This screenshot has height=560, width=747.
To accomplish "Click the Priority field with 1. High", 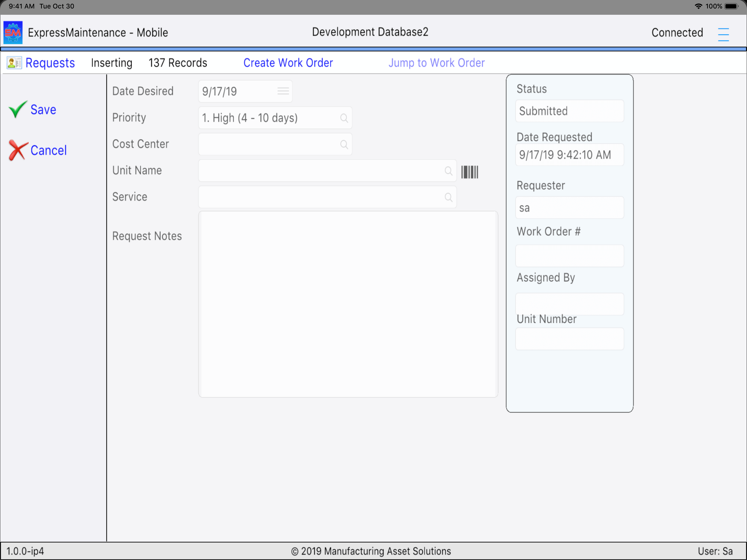I will pos(275,118).
